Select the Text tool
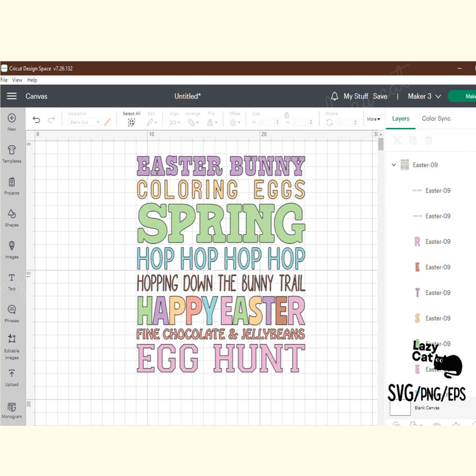The height and width of the screenshot is (476, 476). [x=12, y=280]
